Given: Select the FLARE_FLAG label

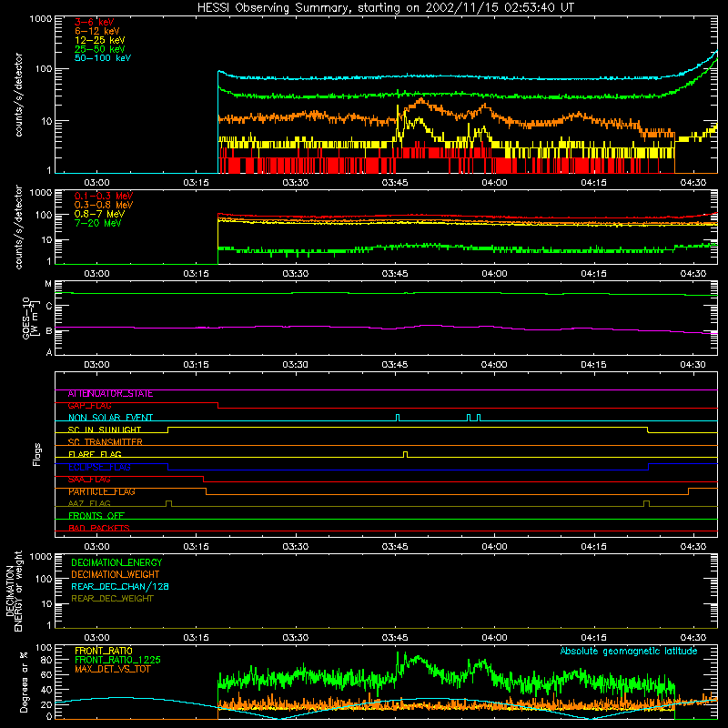Looking at the screenshot, I should (95, 454).
